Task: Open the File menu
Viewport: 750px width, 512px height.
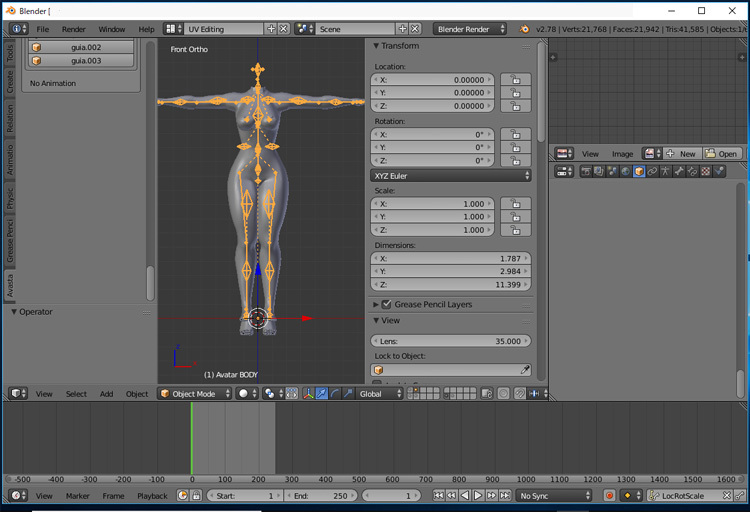Action: pos(43,29)
